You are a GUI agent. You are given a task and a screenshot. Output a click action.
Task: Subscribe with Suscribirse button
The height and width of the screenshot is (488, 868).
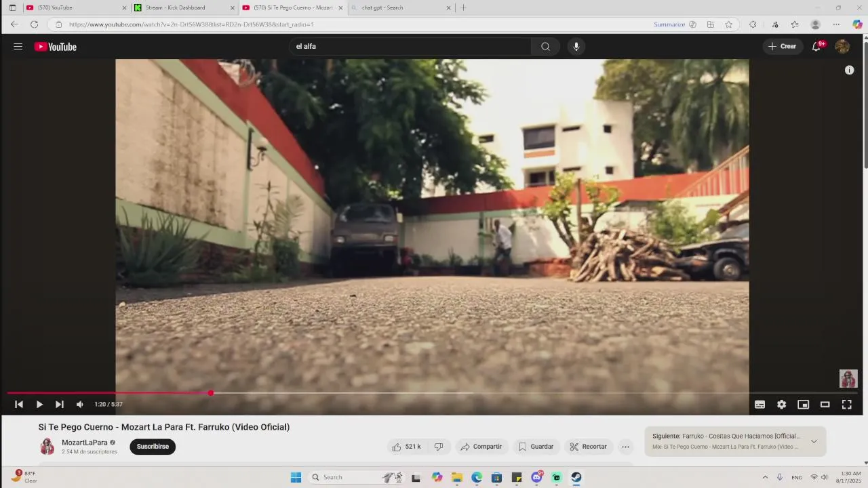pos(153,447)
